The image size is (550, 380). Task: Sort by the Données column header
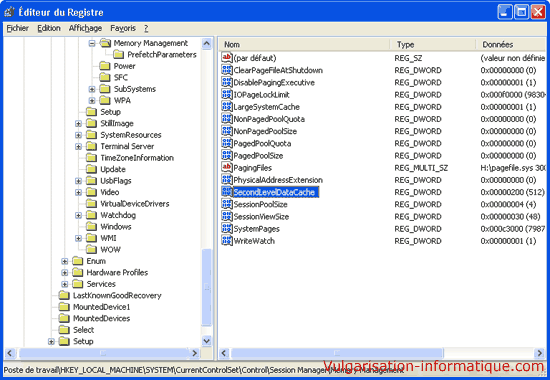point(511,45)
